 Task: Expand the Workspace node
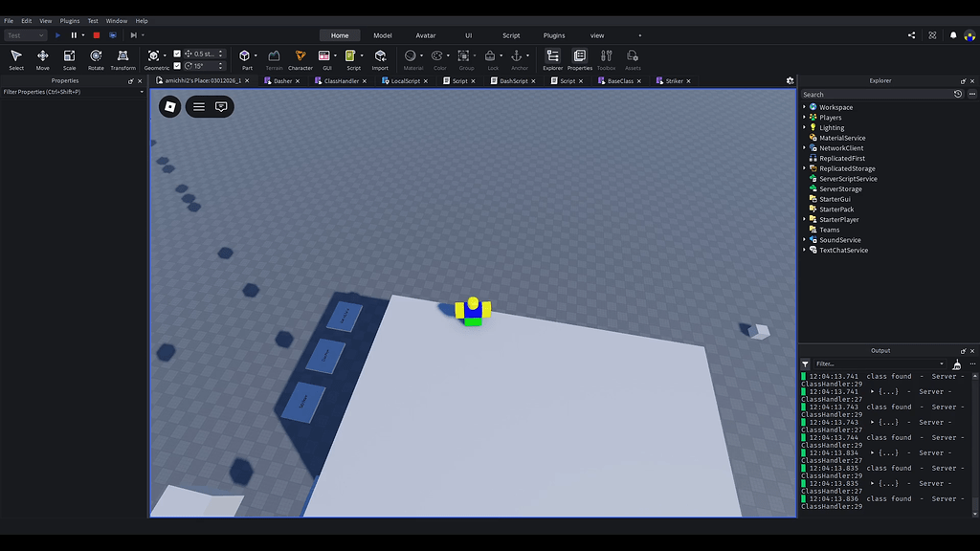[804, 107]
